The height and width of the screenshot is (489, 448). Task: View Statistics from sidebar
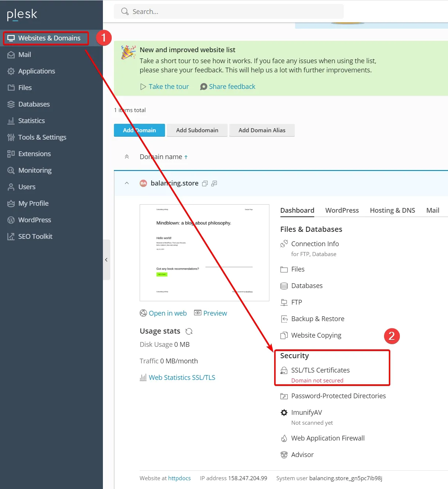32,121
